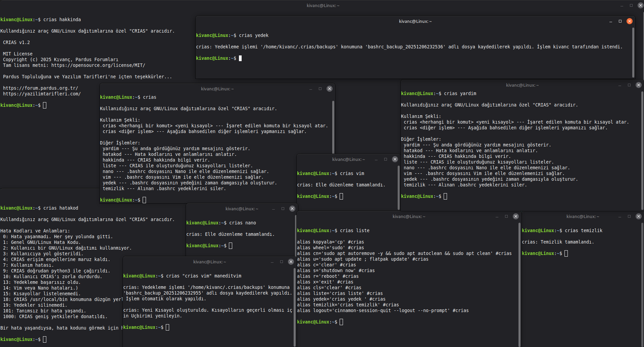This screenshot has height=347, width=644.
Task: Maximize the 'crias temizlik' terminal window
Action: click(629, 216)
